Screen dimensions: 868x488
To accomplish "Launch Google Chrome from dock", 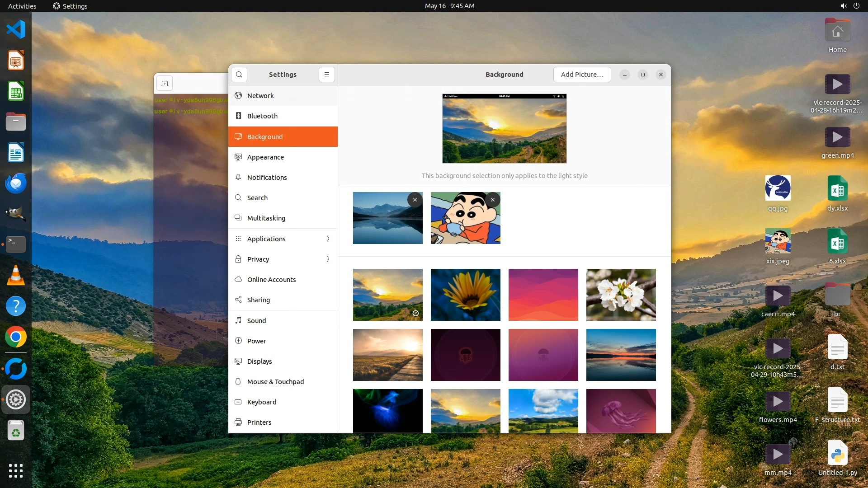I will (x=16, y=337).
